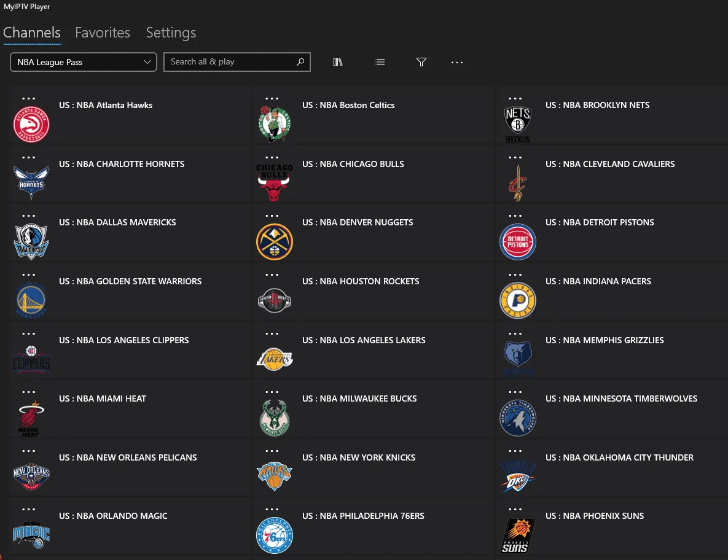
Task: Click the New York Knicks logo
Action: [275, 476]
